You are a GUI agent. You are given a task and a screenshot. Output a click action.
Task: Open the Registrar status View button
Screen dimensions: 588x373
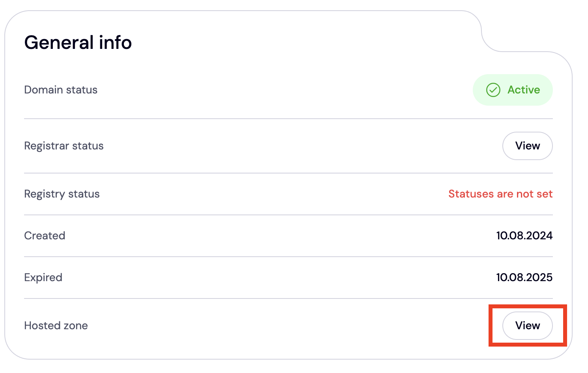527,146
